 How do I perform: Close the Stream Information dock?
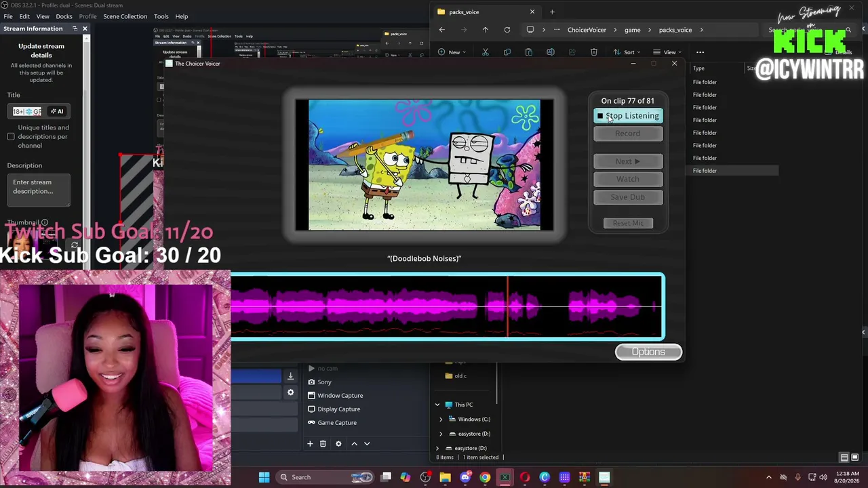coord(85,28)
